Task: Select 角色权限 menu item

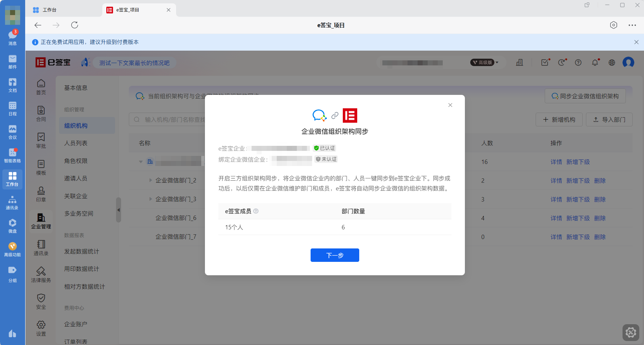Action: click(x=76, y=161)
